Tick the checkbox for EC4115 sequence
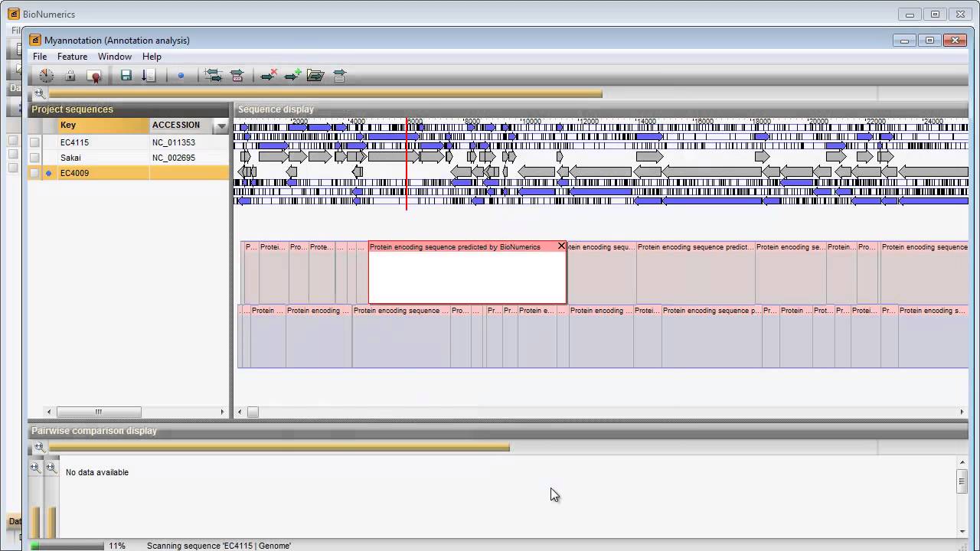The height and width of the screenshot is (551, 980). [34, 142]
